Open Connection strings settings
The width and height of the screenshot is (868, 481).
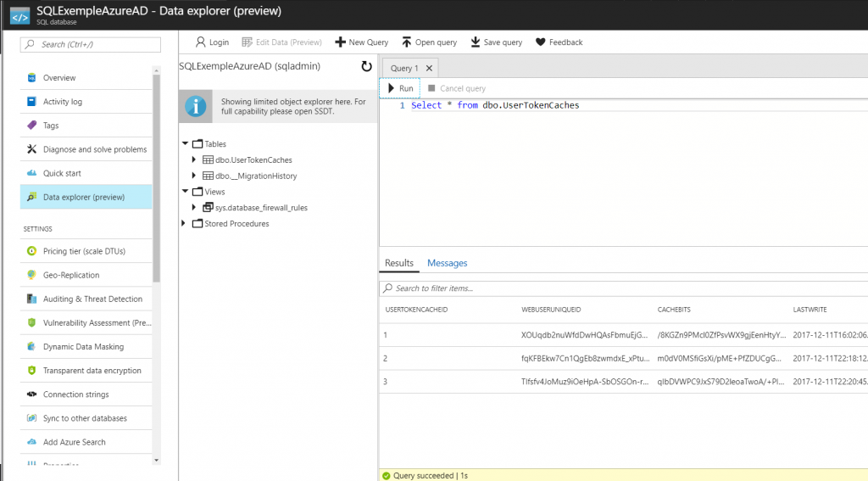pos(86,394)
